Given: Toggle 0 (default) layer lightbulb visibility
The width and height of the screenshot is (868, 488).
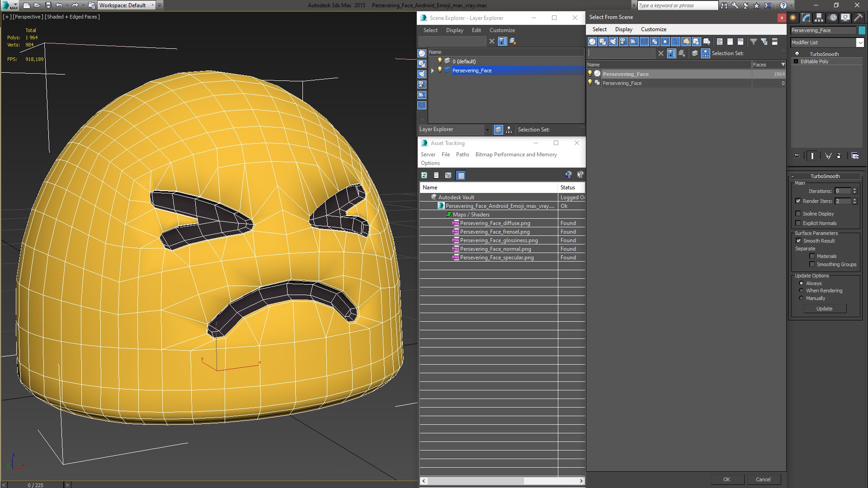Looking at the screenshot, I should coord(439,61).
